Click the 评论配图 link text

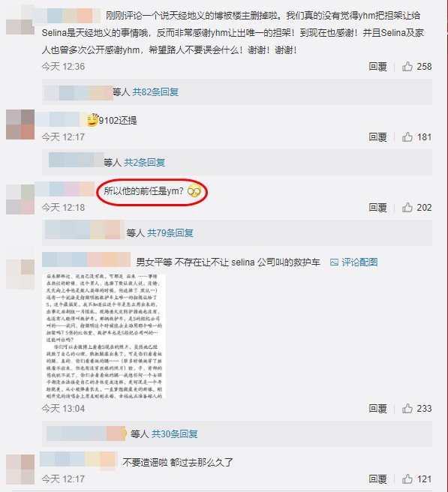click(x=359, y=262)
